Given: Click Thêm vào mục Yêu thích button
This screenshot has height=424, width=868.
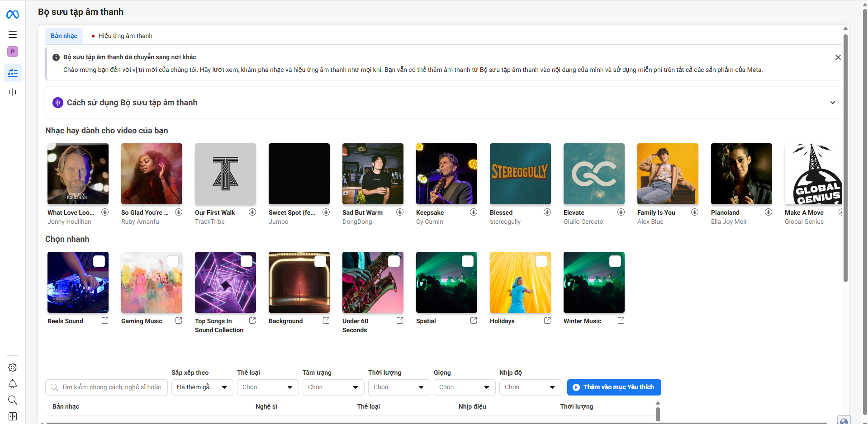Looking at the screenshot, I should tap(614, 387).
